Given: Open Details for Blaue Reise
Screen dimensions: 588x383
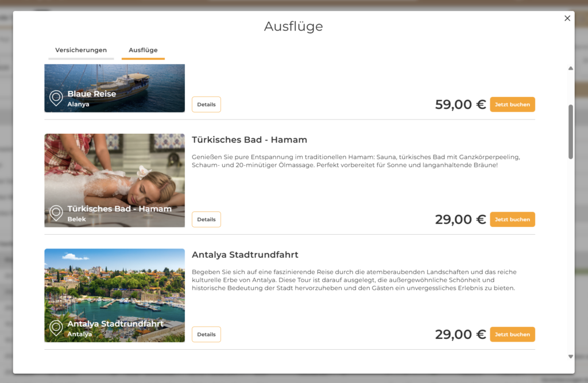Looking at the screenshot, I should point(206,104).
